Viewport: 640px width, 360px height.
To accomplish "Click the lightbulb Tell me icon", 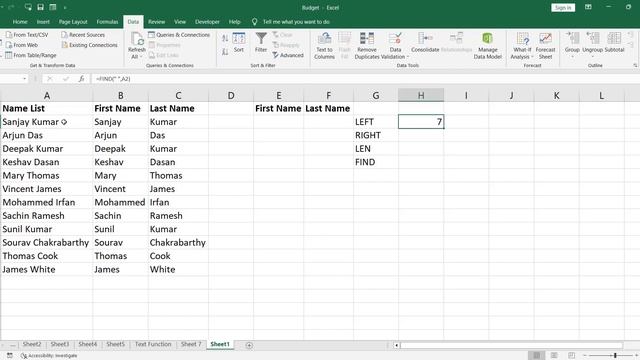I will click(254, 22).
